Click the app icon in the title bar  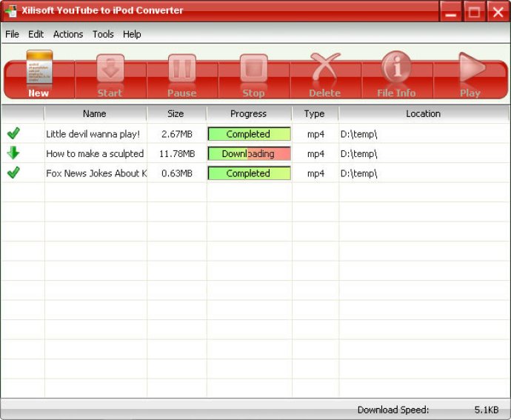(11, 10)
